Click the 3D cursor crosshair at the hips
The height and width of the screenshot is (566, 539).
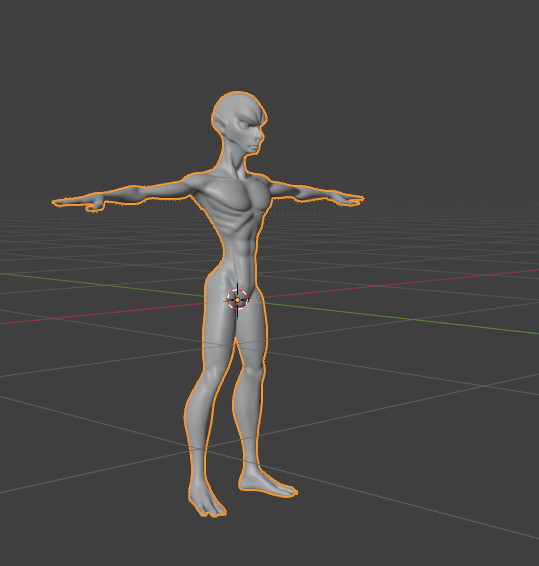[237, 300]
